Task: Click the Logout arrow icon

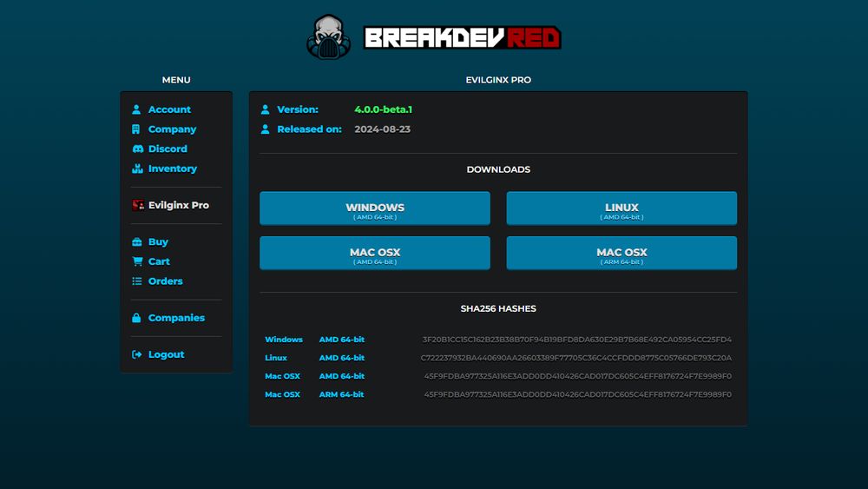Action: [137, 354]
